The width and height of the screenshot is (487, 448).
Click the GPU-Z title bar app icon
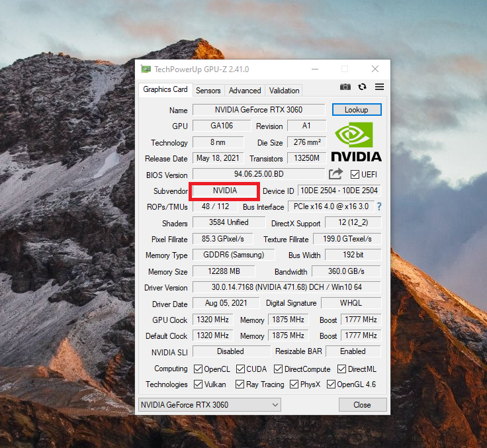coord(146,69)
